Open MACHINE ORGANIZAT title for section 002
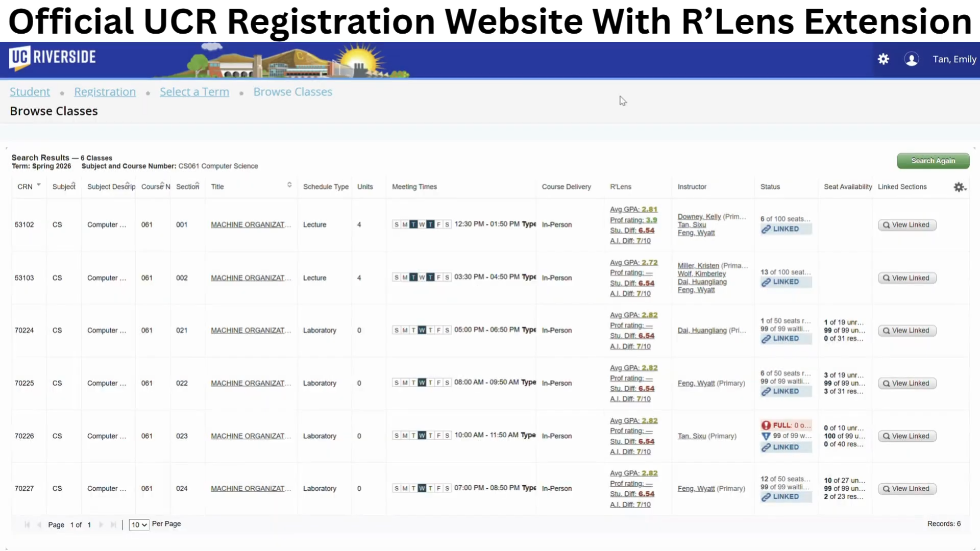The height and width of the screenshot is (551, 980). (251, 278)
